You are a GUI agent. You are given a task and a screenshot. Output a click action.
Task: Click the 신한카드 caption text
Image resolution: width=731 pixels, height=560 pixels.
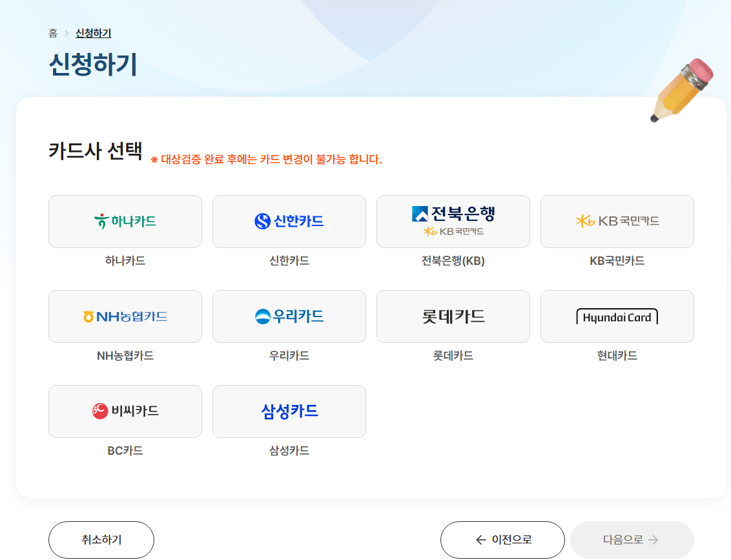(289, 261)
